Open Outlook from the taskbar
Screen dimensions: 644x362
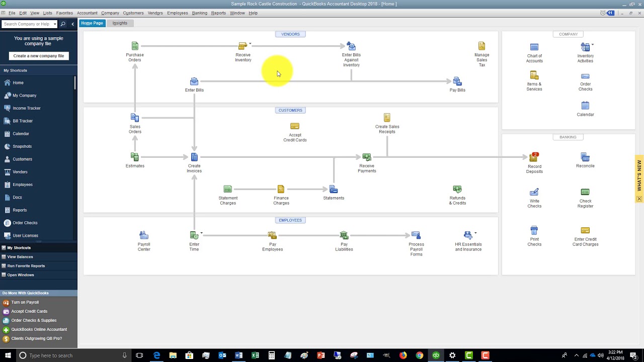point(222,355)
